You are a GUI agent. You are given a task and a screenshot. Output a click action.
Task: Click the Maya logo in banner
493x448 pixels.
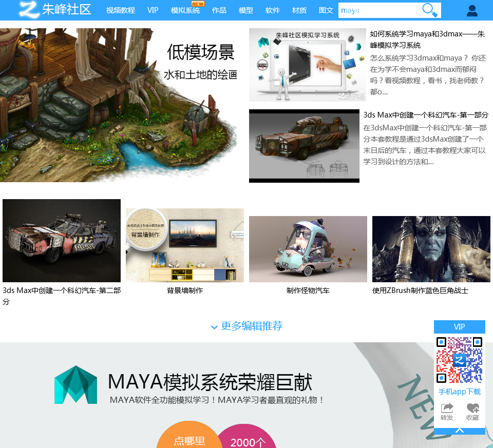pos(76,384)
